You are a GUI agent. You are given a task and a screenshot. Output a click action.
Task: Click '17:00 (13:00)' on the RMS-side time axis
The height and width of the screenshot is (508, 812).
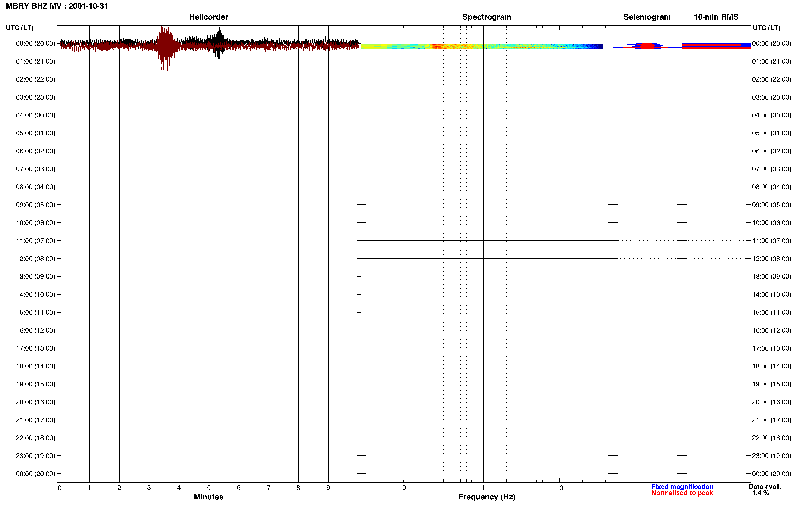pyautogui.click(x=772, y=348)
